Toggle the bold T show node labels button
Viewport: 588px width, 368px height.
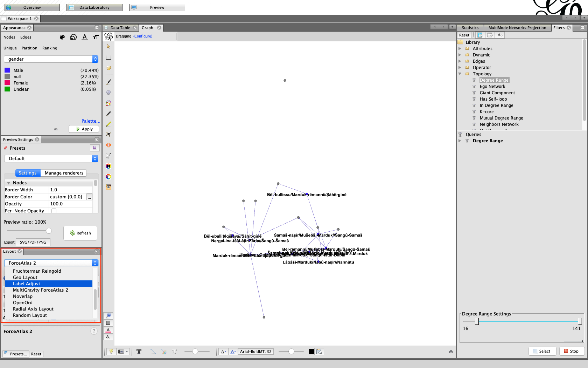pos(139,352)
